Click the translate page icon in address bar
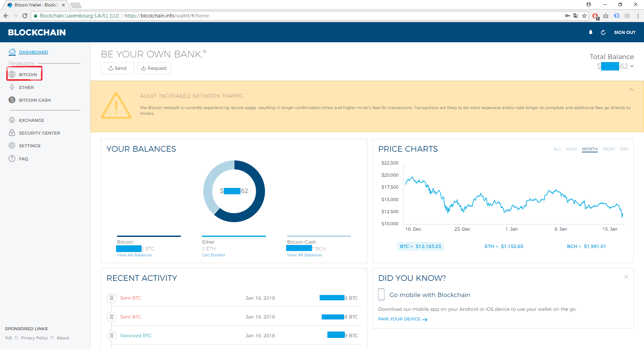This screenshot has height=349, width=644. point(576,16)
